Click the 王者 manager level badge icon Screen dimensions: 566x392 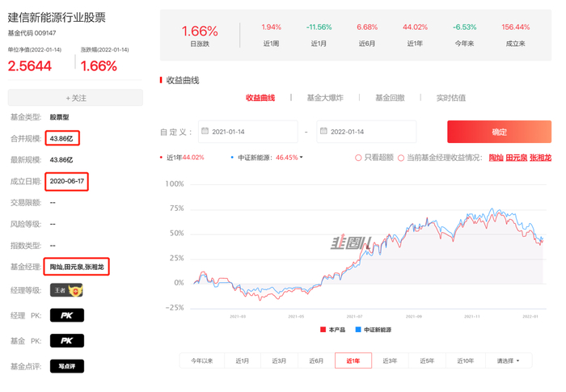pyautogui.click(x=66, y=290)
